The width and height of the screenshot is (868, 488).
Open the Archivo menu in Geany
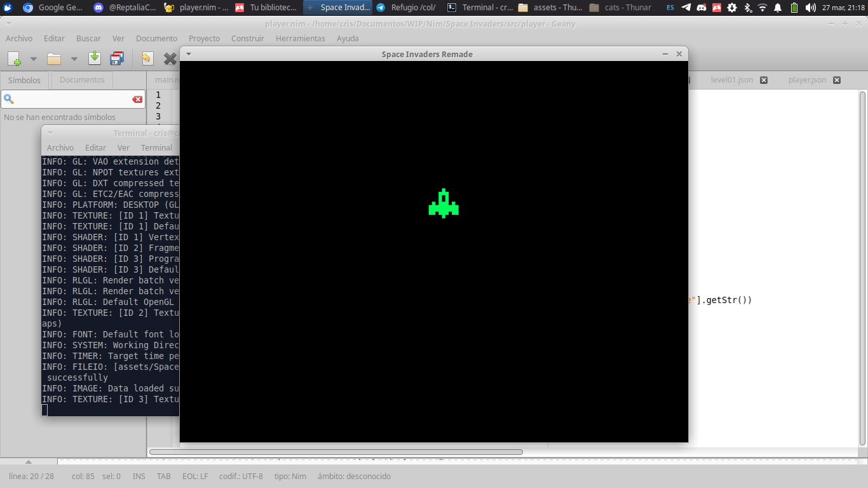click(x=19, y=39)
